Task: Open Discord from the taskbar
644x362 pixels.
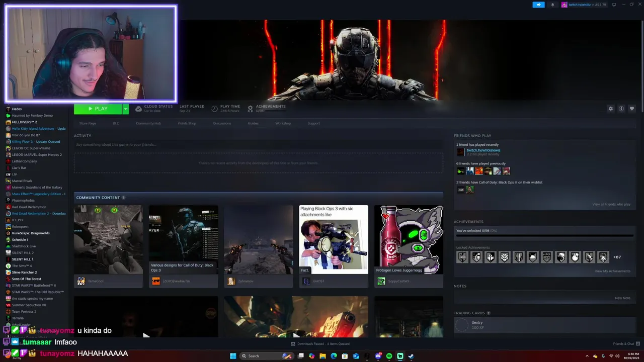Action: 378,356
